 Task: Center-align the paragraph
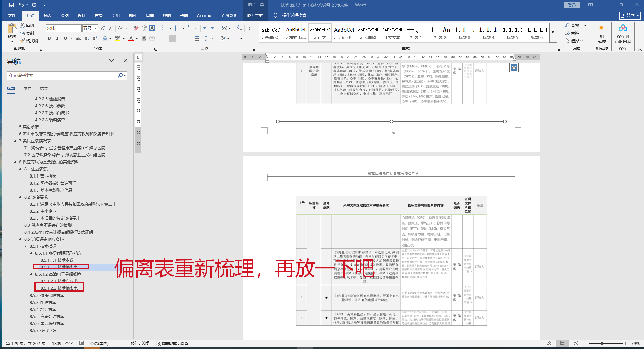[x=173, y=39]
